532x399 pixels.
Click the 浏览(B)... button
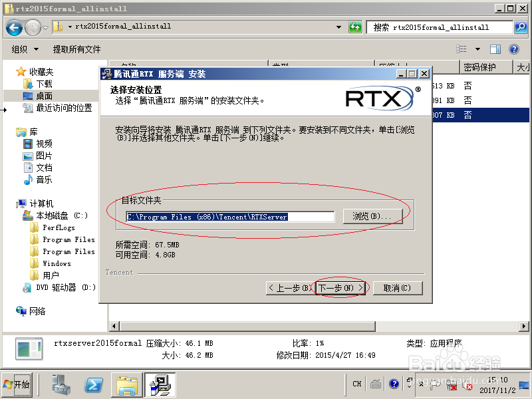372,216
